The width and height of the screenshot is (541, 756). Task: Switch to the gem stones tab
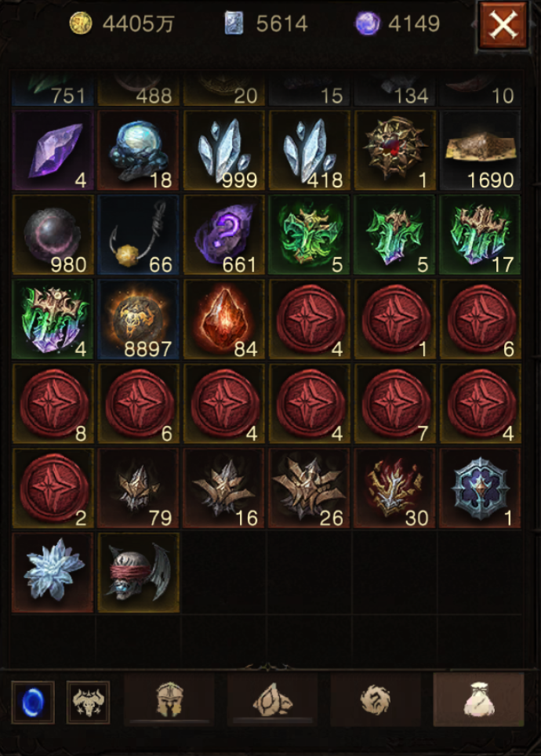point(272,700)
